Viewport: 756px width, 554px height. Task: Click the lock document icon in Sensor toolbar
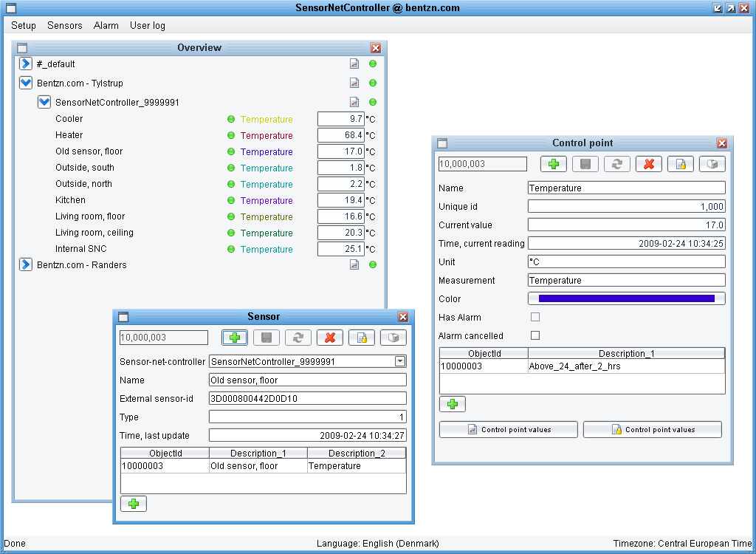coord(362,338)
